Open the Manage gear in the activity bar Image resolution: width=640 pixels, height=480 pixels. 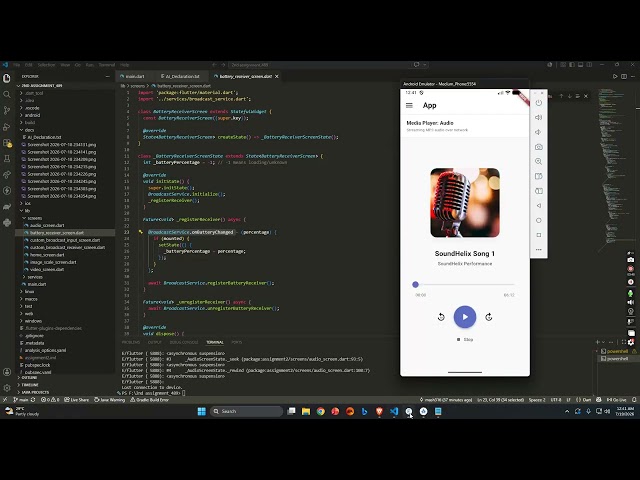[x=7, y=388]
